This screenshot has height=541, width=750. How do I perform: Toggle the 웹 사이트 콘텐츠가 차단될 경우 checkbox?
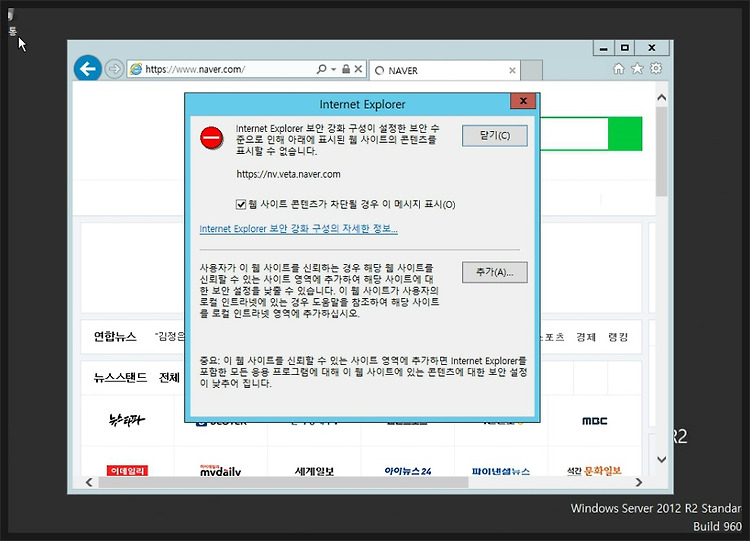point(241,205)
